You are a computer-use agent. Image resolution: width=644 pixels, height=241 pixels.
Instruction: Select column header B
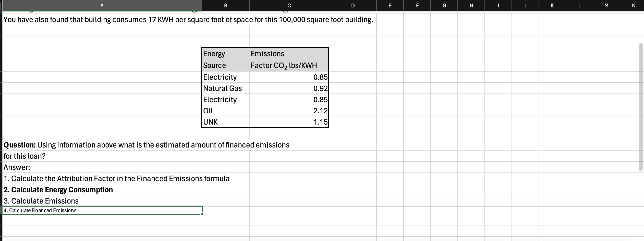(x=226, y=6)
